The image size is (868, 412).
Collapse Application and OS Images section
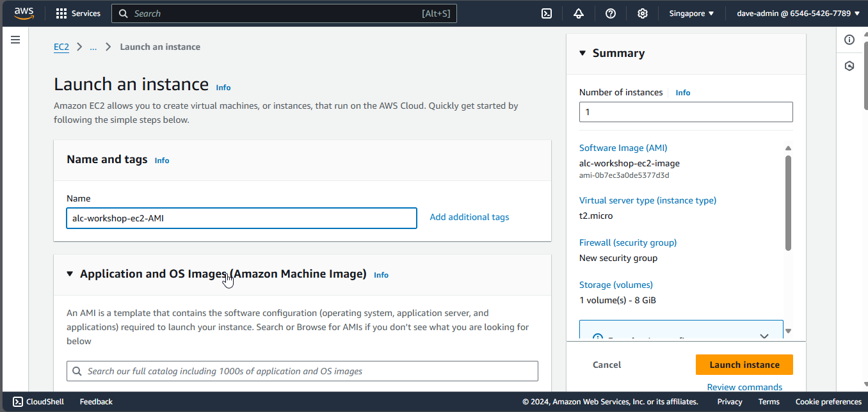70,274
